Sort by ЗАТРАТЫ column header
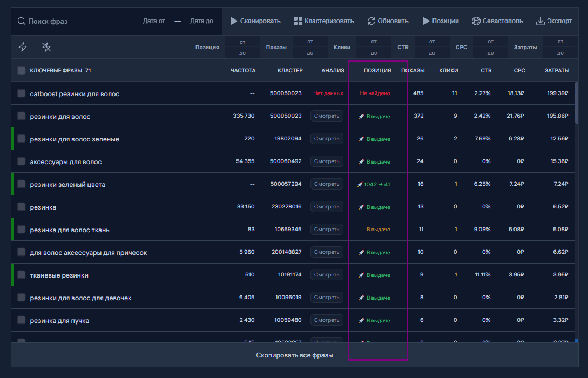This screenshot has width=588, height=378. pyautogui.click(x=557, y=71)
